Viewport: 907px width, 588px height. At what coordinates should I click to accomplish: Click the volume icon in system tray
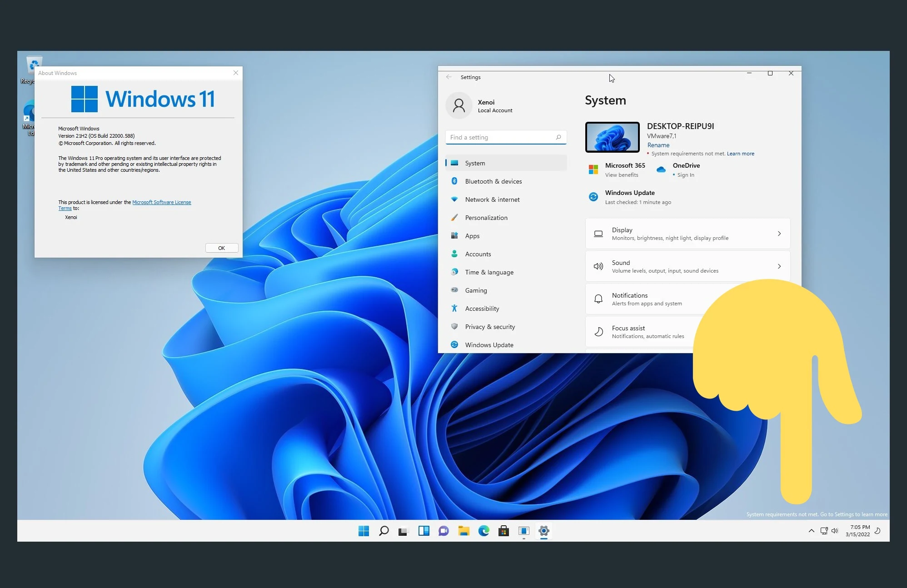835,531
